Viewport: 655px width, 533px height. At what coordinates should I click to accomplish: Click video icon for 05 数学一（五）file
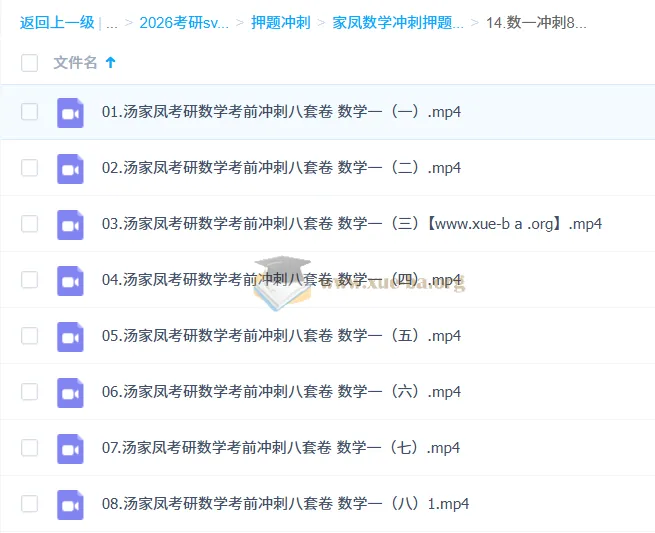[70, 337]
